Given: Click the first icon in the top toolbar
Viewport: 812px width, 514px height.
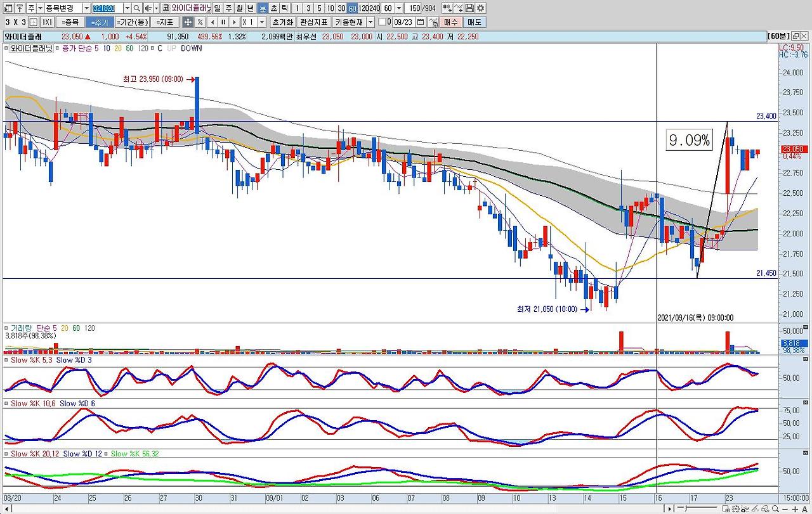Looking at the screenshot, I should [8, 8].
